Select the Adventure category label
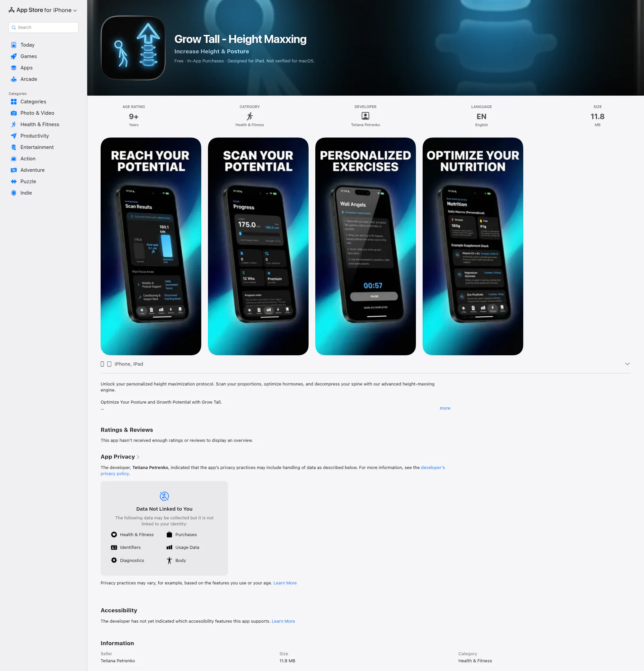The width and height of the screenshot is (644, 671). click(33, 170)
